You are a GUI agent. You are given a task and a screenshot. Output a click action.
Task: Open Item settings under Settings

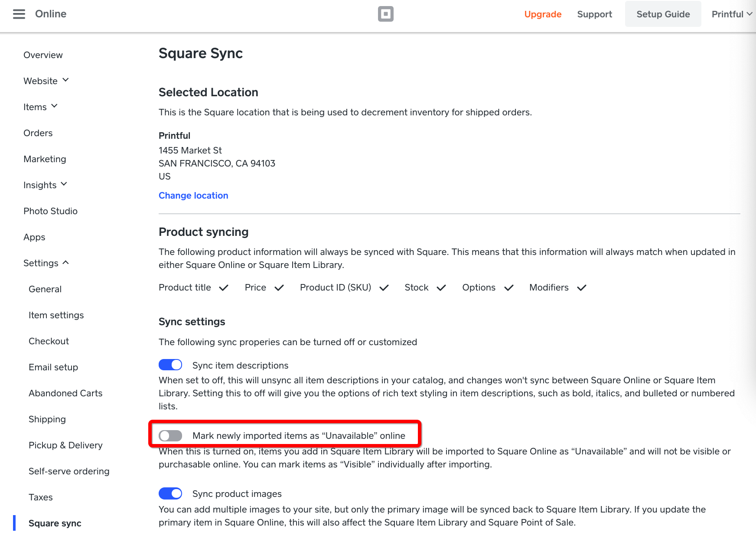click(x=56, y=315)
